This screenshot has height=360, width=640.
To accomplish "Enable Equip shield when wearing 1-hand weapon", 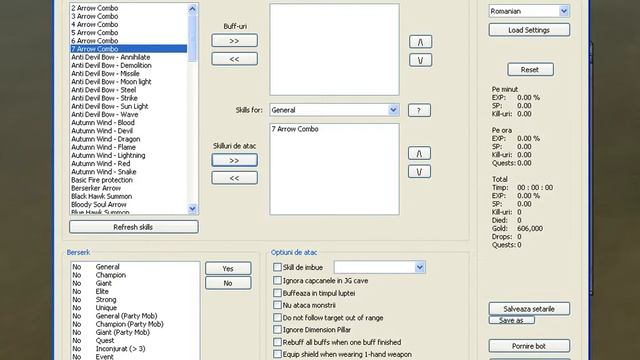I will tap(277, 354).
